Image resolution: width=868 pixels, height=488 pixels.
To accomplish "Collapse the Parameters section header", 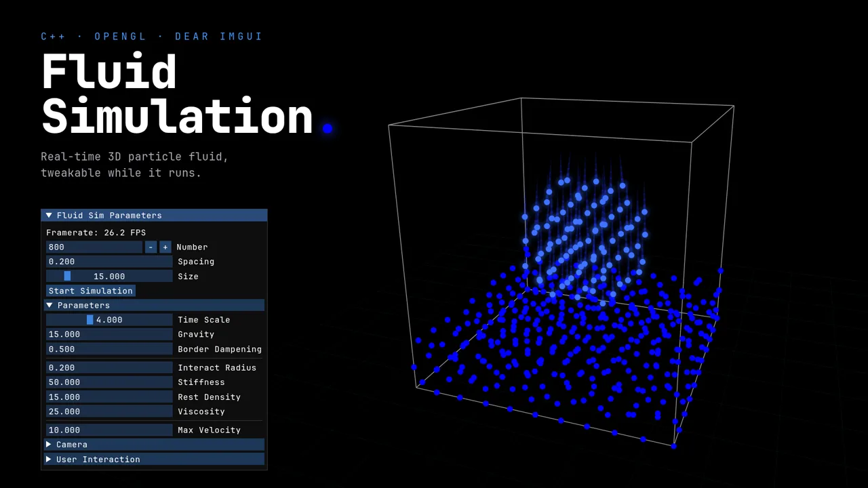I will tap(155, 306).
